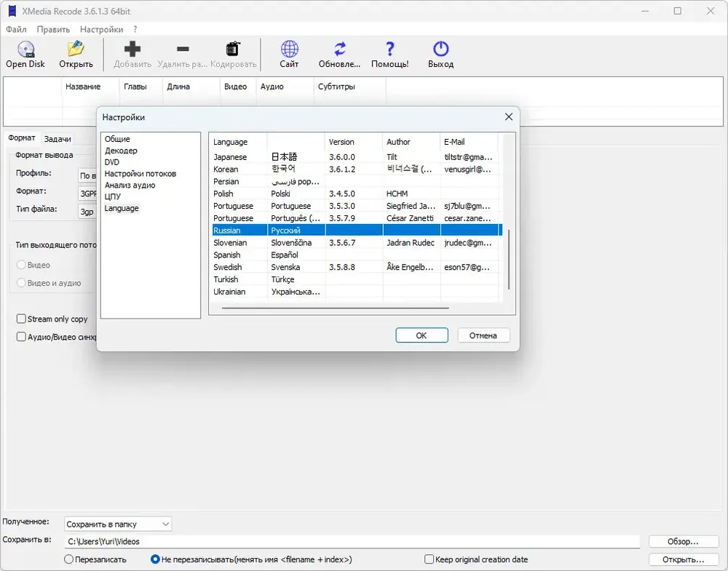Image resolution: width=728 pixels, height=571 pixels.
Task: Select the Russian Русский row
Action: (357, 230)
